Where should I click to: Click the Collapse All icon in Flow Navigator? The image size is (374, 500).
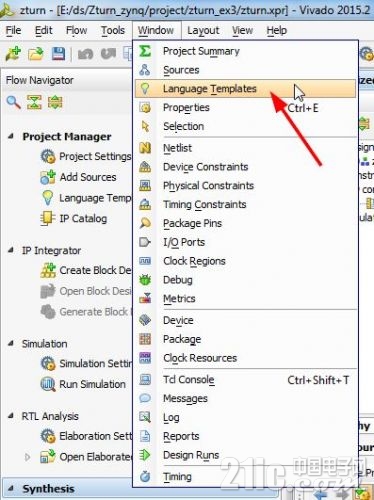pos(34,102)
